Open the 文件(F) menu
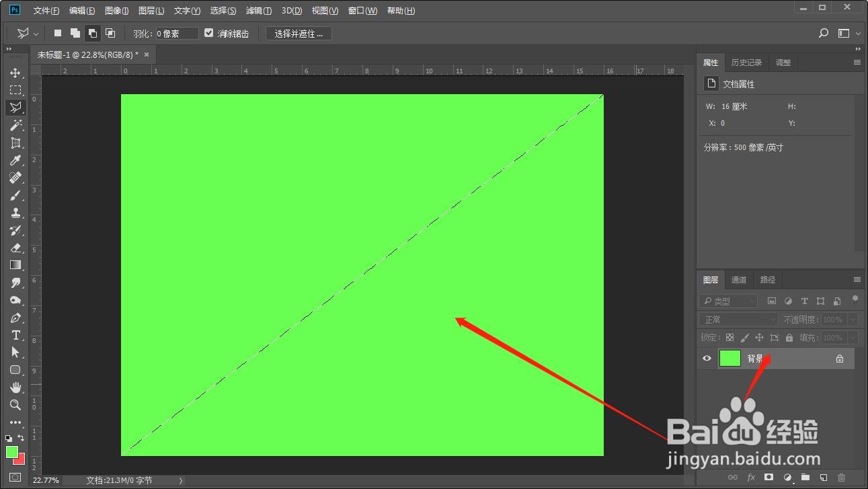Viewport: 868px width, 489px height. 46,11
